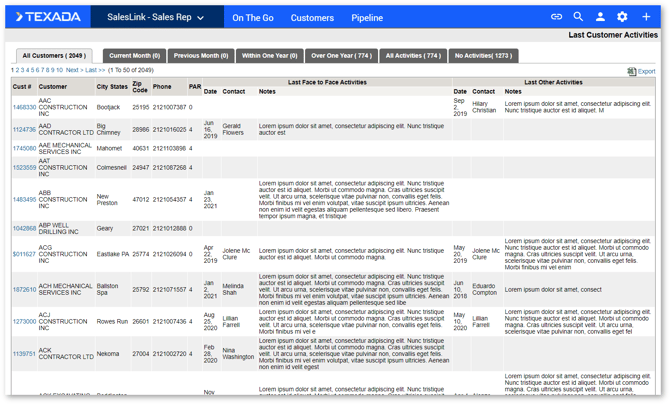Expand the SalesLink - Sales Rep dropdown
This screenshot has height=404, width=670.
(x=155, y=17)
